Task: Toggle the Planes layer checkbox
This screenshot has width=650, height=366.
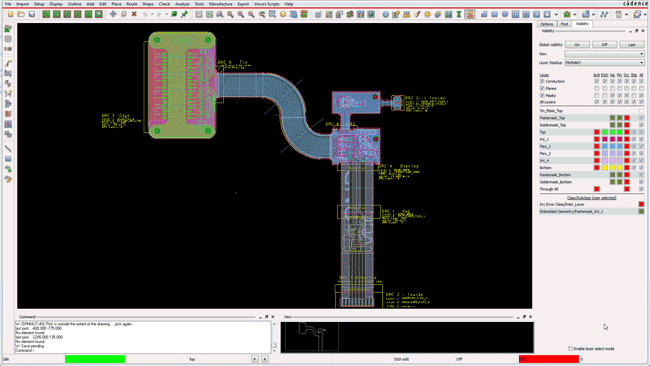Action: [x=542, y=88]
